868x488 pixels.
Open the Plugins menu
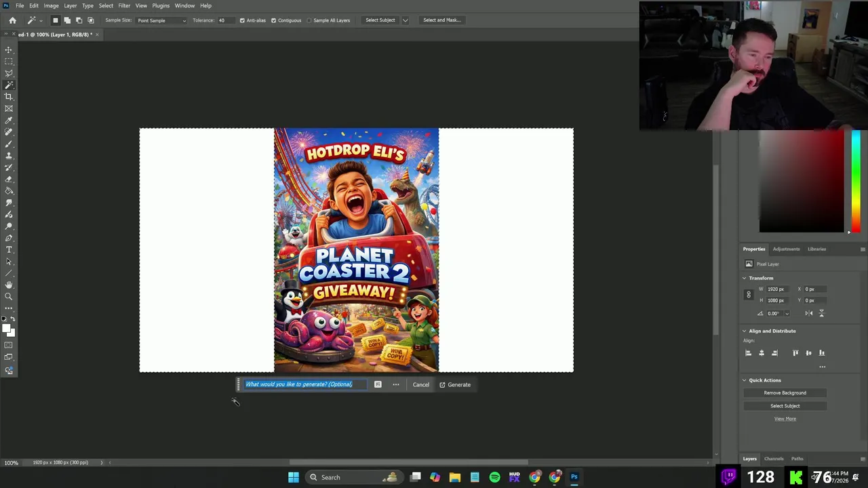coord(161,5)
